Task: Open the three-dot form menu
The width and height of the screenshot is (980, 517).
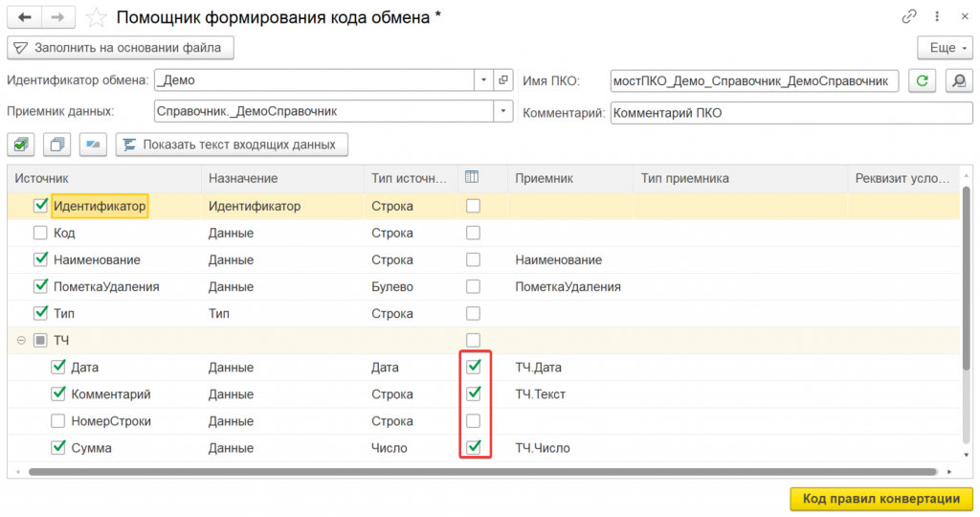Action: (x=937, y=17)
